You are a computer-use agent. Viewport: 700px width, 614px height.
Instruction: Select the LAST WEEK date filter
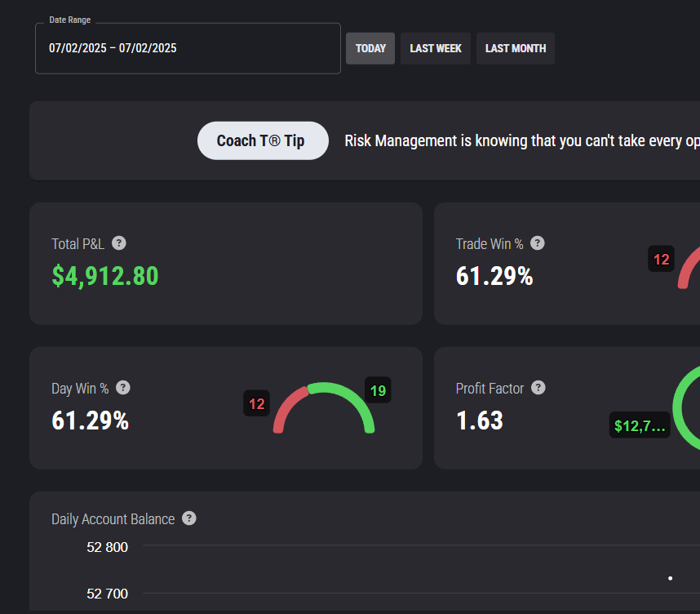(436, 48)
